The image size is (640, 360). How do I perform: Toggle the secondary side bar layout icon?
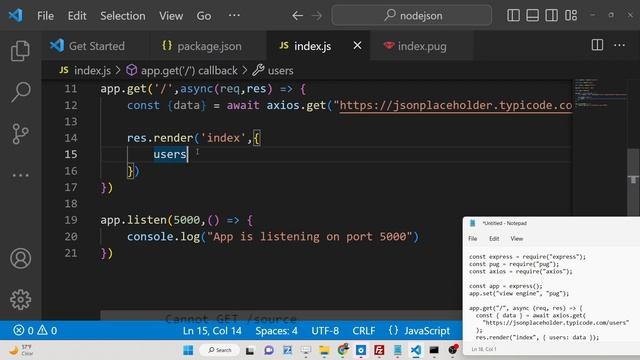click(551, 16)
